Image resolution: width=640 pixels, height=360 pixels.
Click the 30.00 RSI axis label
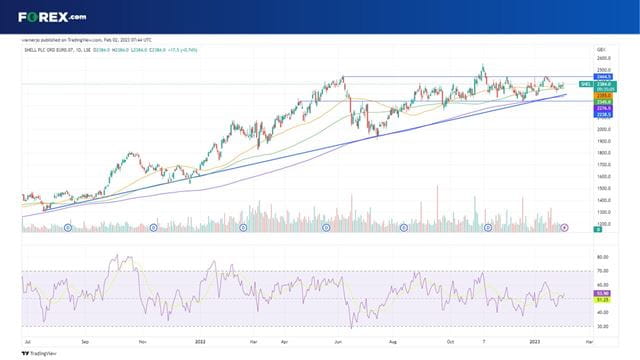click(x=602, y=327)
